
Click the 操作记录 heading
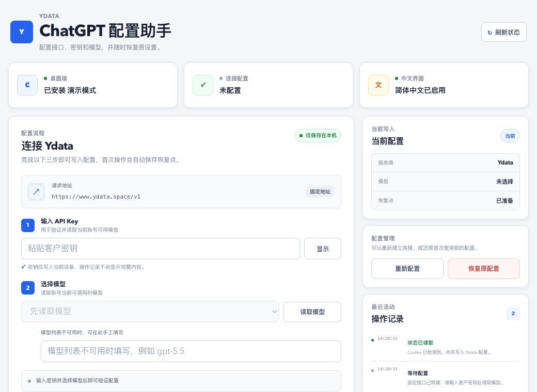[387, 319]
